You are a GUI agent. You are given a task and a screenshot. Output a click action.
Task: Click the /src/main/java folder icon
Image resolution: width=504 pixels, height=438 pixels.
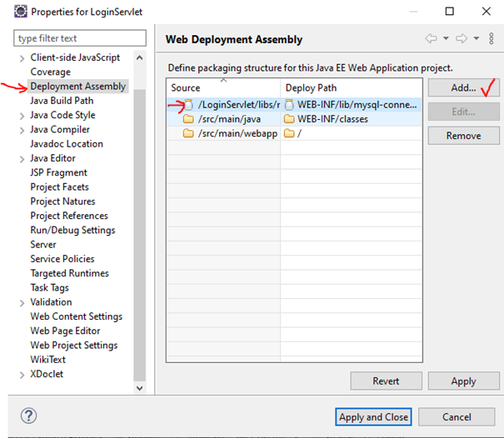pyautogui.click(x=188, y=119)
